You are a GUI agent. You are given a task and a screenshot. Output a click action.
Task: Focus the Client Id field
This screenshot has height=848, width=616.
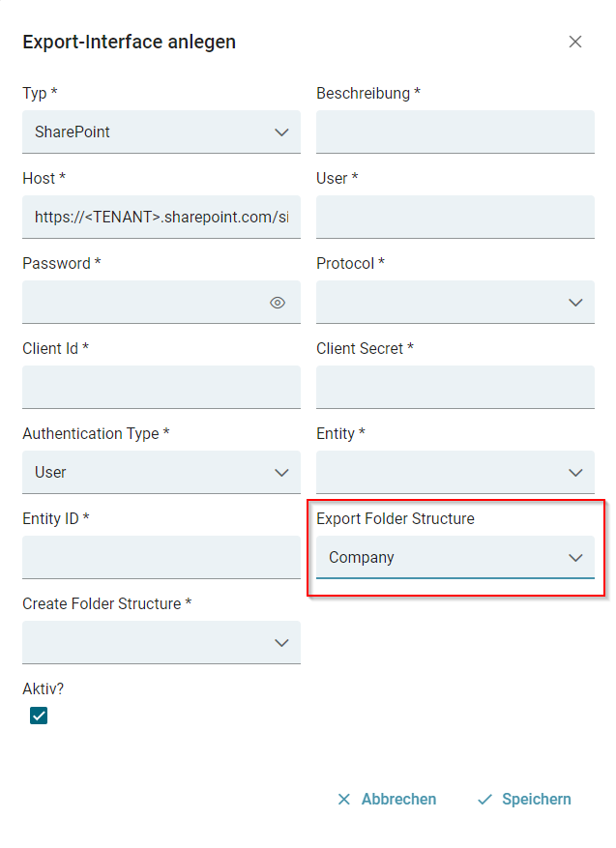point(161,388)
